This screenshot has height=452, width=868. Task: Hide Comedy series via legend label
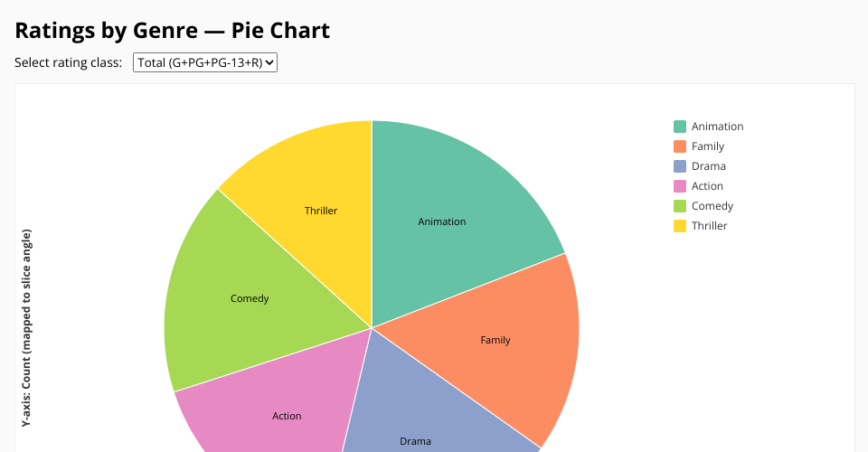pos(712,206)
